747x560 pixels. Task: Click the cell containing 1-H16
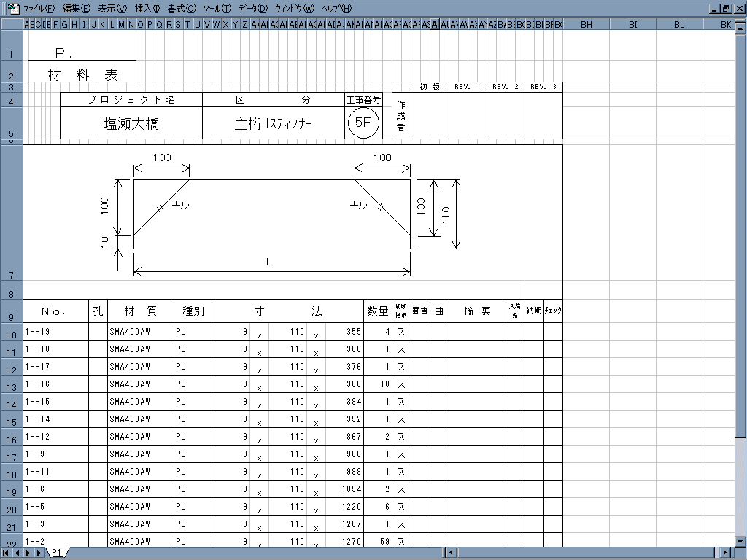(x=55, y=384)
